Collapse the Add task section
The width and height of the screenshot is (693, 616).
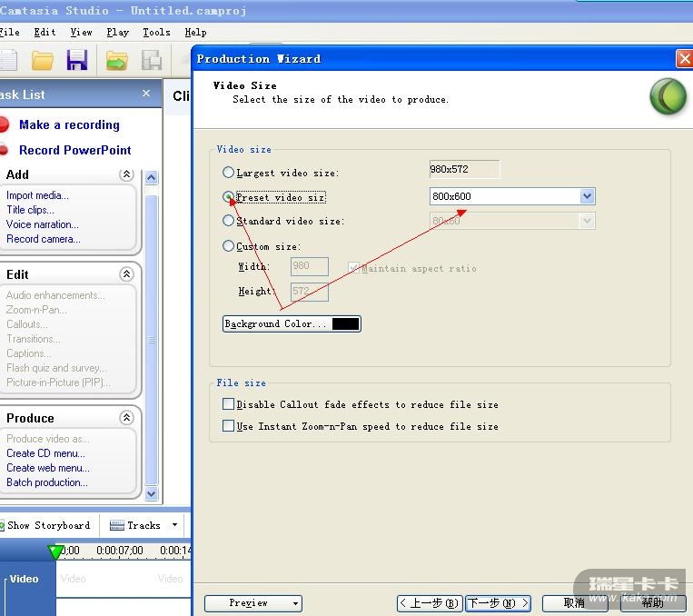pyautogui.click(x=126, y=174)
